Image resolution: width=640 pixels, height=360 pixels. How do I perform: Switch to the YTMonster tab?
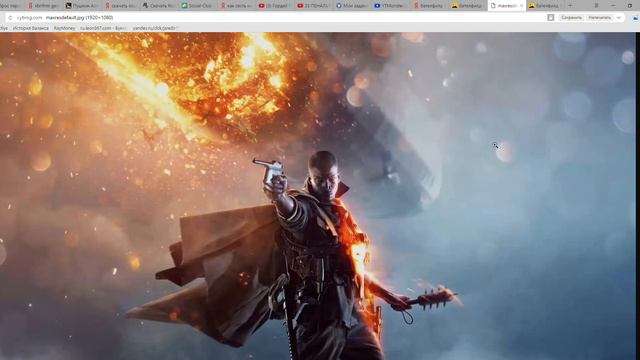389,6
